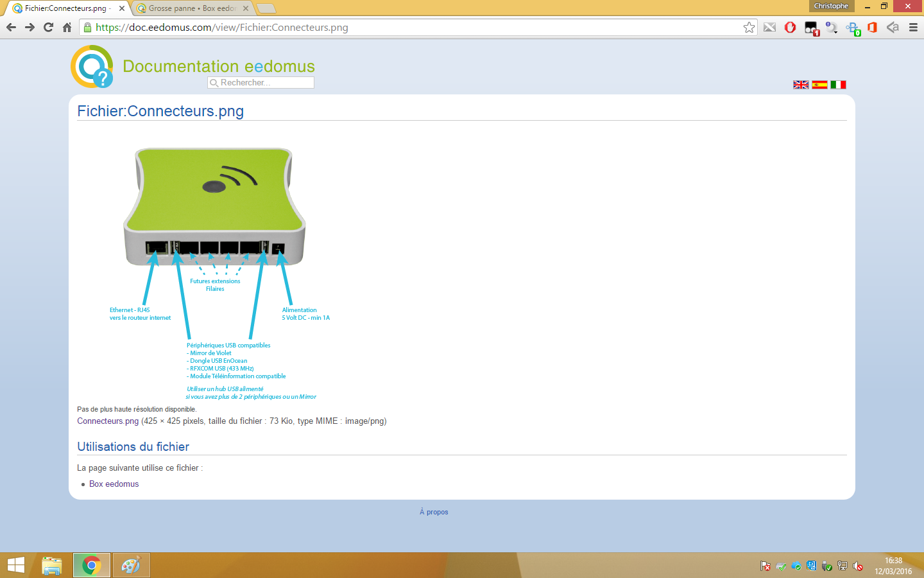
Task: Open Chrome from the taskbar
Action: [x=92, y=565]
